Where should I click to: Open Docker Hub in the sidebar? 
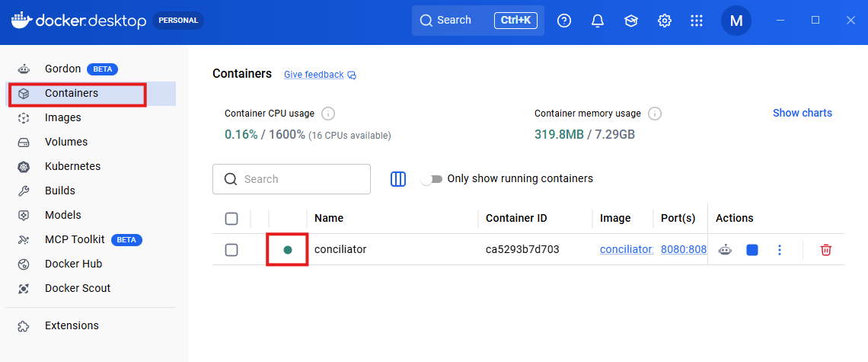pos(91,264)
